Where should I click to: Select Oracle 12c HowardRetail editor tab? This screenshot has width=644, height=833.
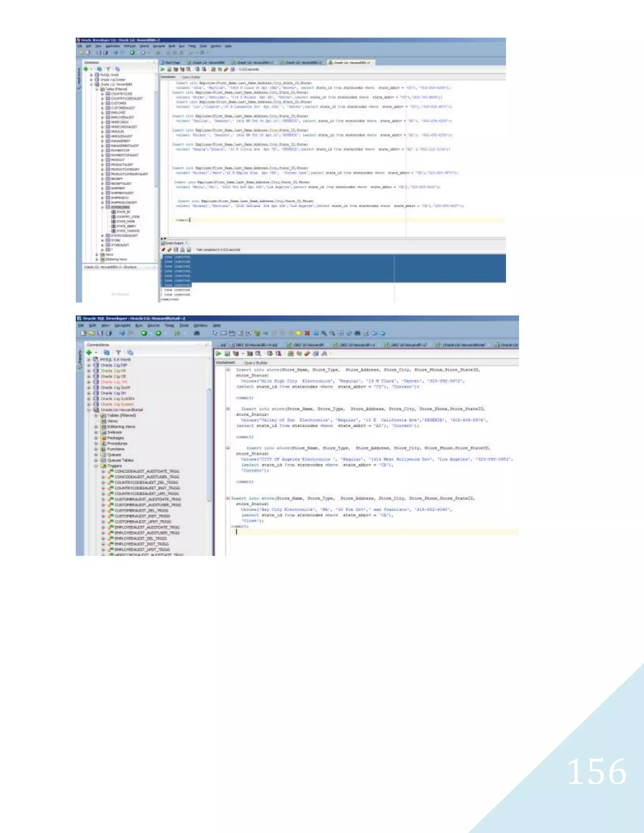460,345
